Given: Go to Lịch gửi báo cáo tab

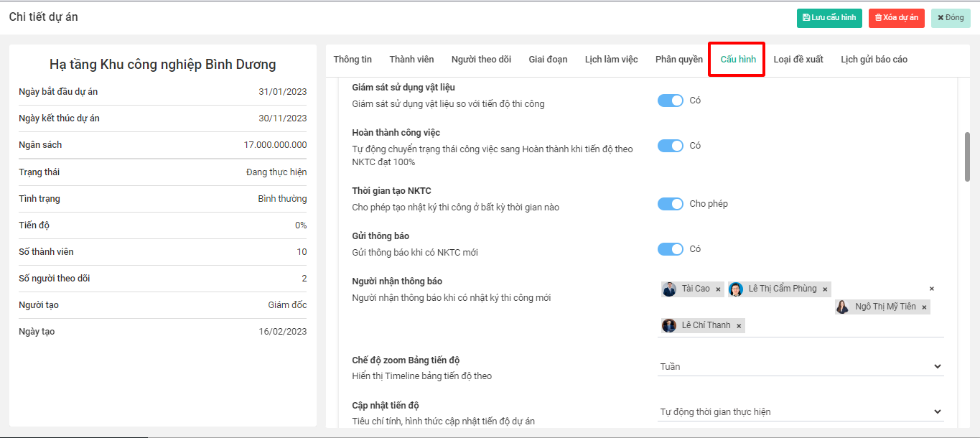Looking at the screenshot, I should point(874,60).
